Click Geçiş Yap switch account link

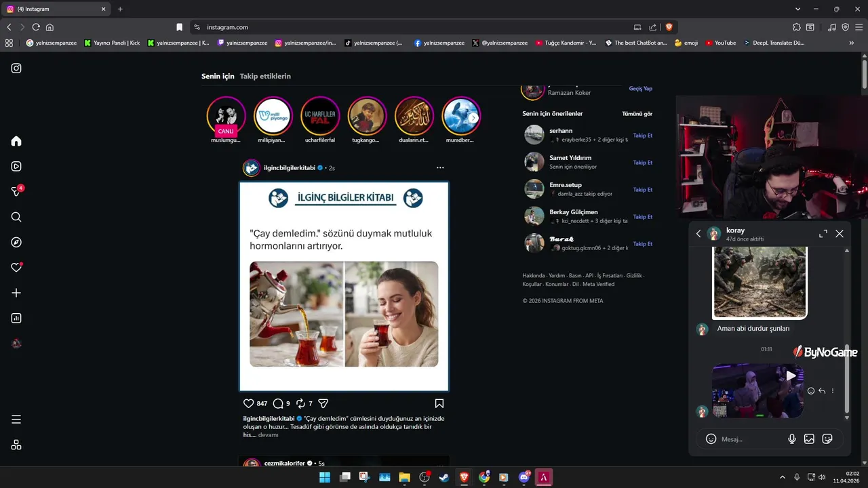pos(641,89)
